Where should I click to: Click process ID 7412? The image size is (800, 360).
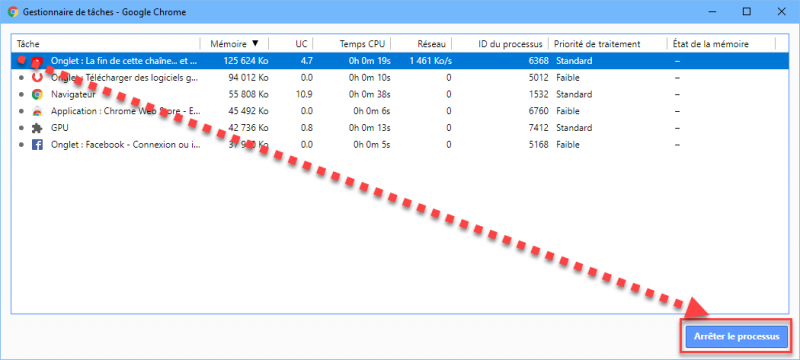point(539,128)
